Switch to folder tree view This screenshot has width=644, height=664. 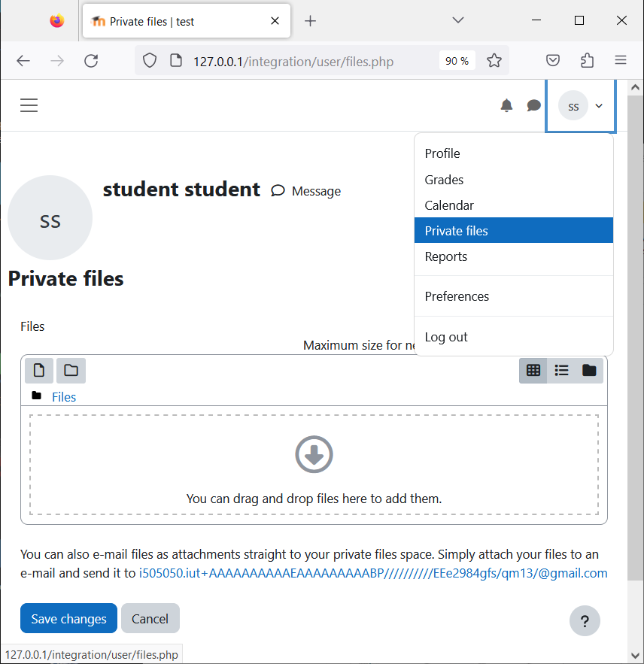pos(589,371)
